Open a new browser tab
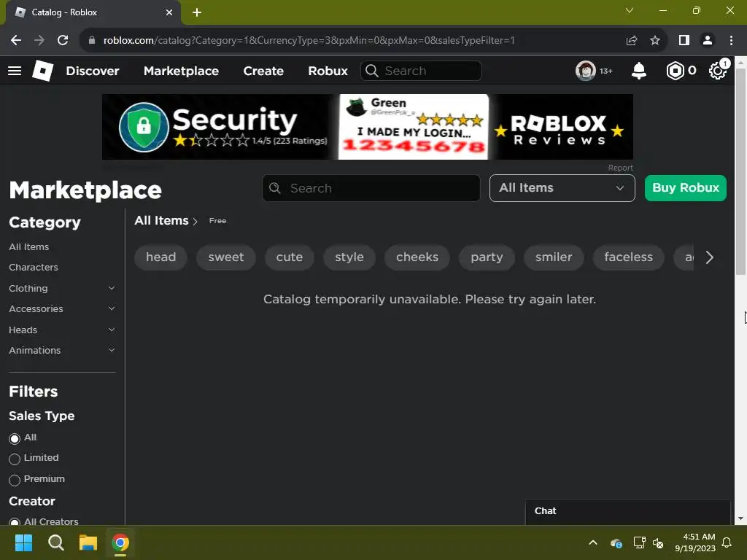Image resolution: width=747 pixels, height=560 pixels. pyautogui.click(x=197, y=12)
